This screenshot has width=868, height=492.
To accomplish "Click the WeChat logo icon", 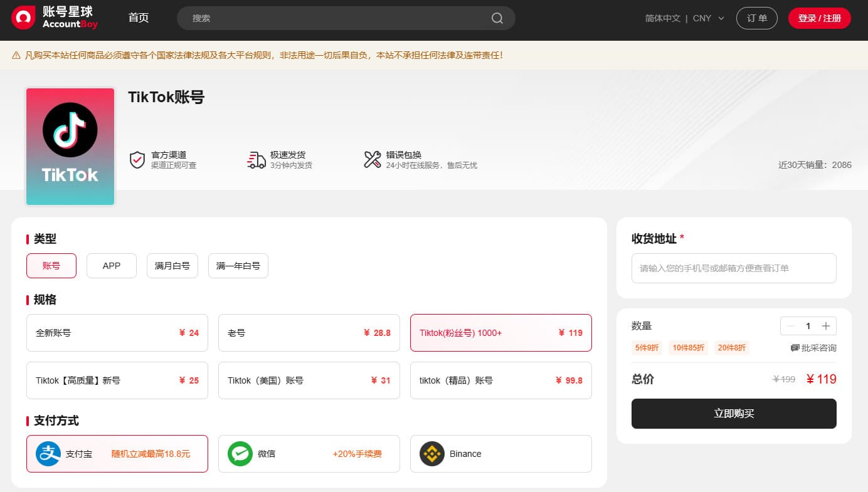I will tap(240, 454).
